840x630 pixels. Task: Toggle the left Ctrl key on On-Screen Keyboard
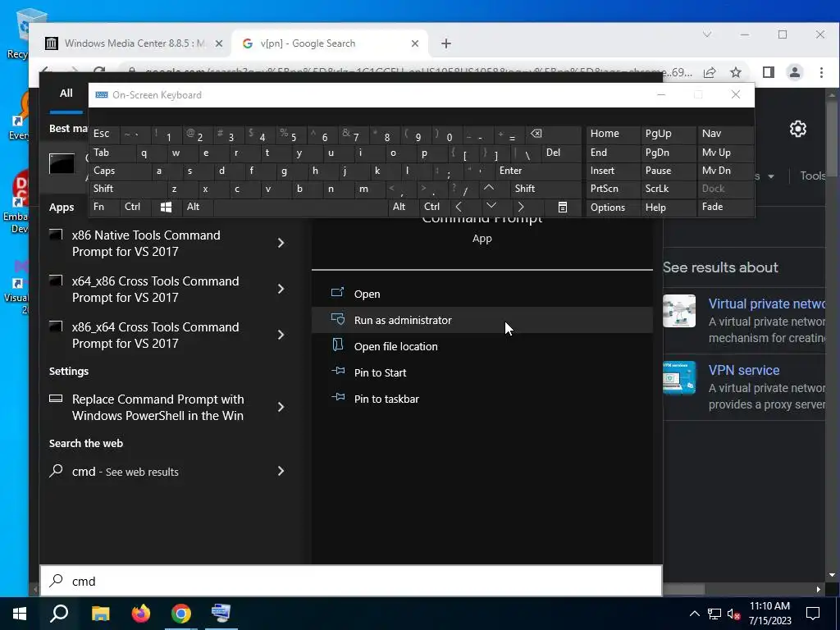(135, 207)
